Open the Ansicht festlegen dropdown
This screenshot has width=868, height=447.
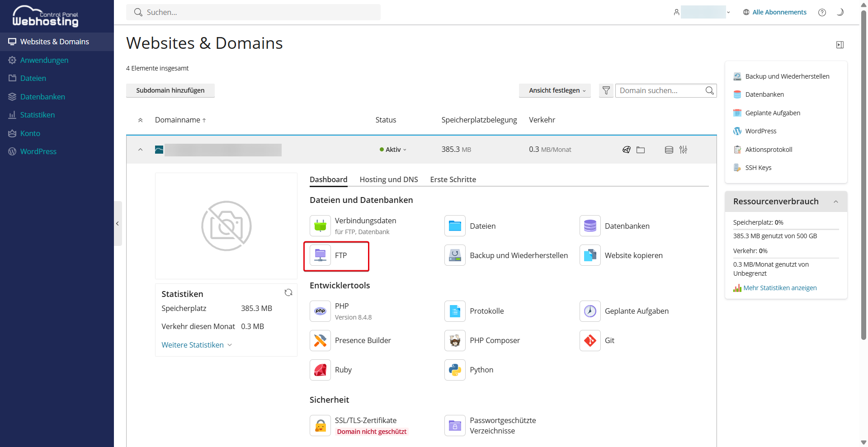point(555,90)
